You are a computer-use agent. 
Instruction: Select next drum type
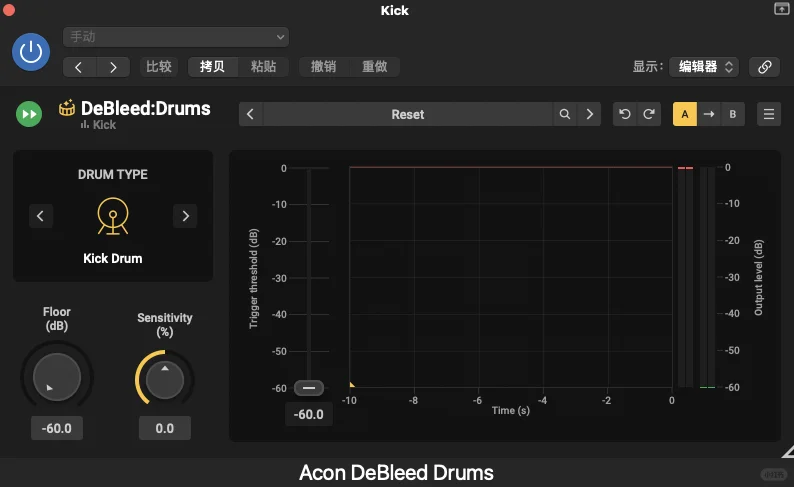click(x=185, y=216)
